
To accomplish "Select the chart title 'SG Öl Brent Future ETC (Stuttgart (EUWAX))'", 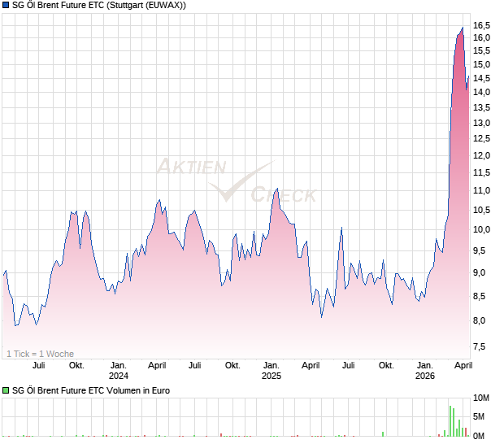I will pyautogui.click(x=99, y=5).
